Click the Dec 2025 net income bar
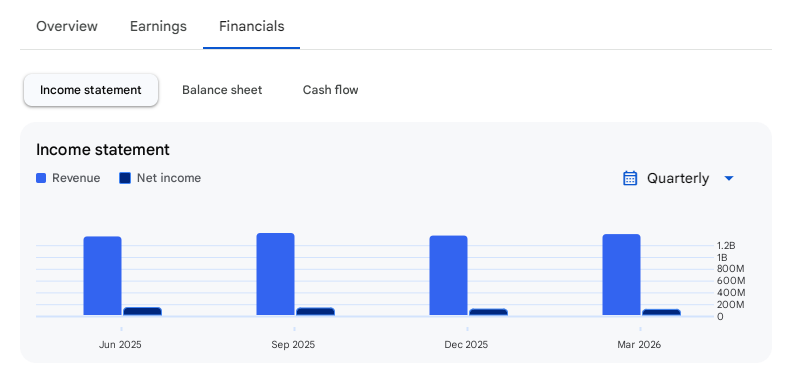Image resolution: width=792 pixels, height=385 pixels. point(488,312)
